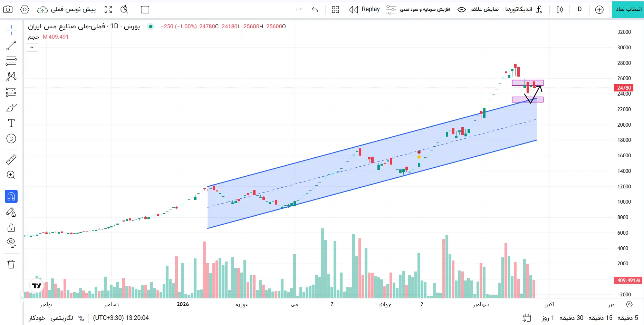Click the trash remove drawings icon

point(11,264)
